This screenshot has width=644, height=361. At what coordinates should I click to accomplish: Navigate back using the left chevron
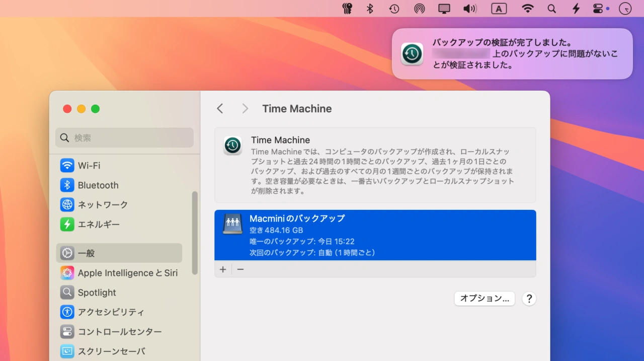click(220, 108)
